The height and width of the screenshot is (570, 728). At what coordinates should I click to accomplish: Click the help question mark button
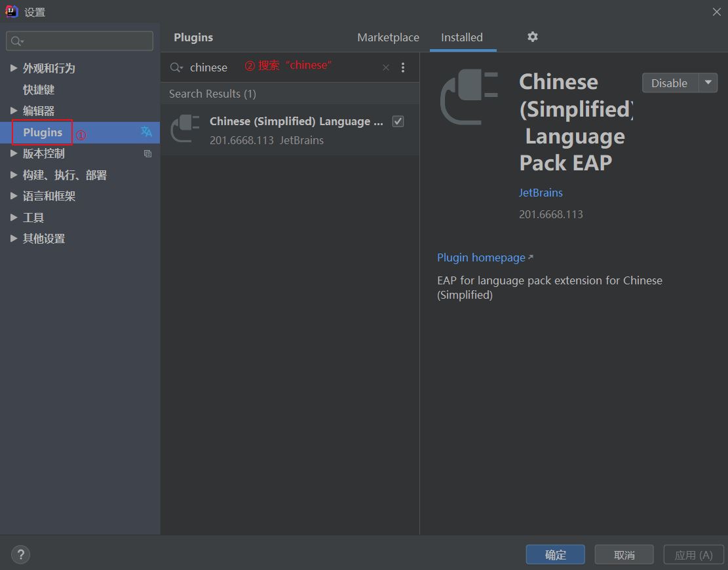point(20,554)
